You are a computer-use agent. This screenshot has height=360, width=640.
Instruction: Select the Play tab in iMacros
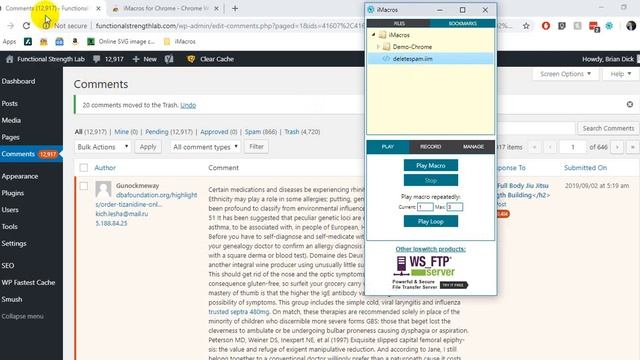coord(388,147)
